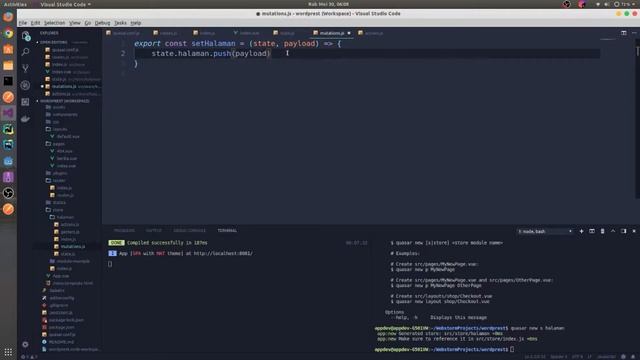Create a new terminal with plus icon
Image resolution: width=640 pixels, height=360 pixels.
pos(581,231)
